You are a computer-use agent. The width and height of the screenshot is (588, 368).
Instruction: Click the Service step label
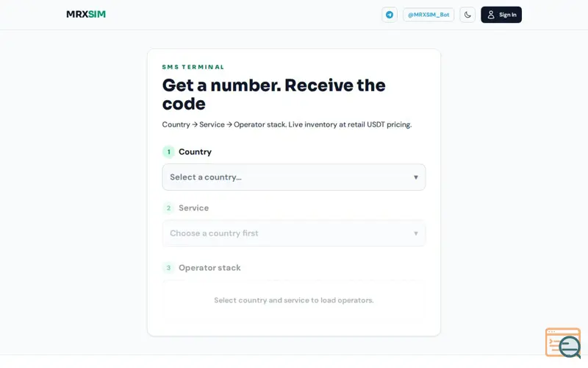[193, 208]
